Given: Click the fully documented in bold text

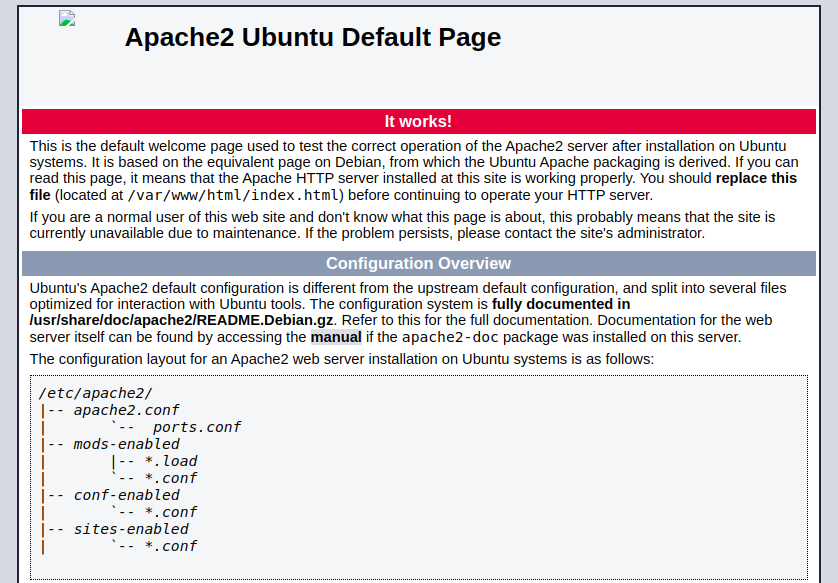Looking at the screenshot, I should point(561,304).
